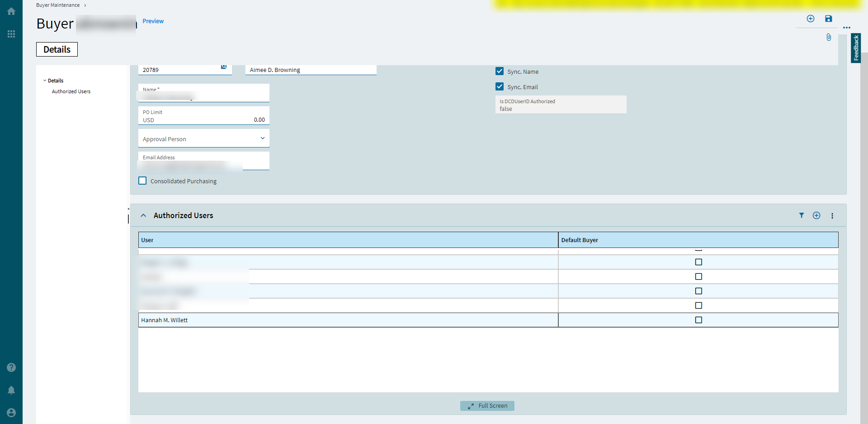Edit the Name field

point(204,93)
